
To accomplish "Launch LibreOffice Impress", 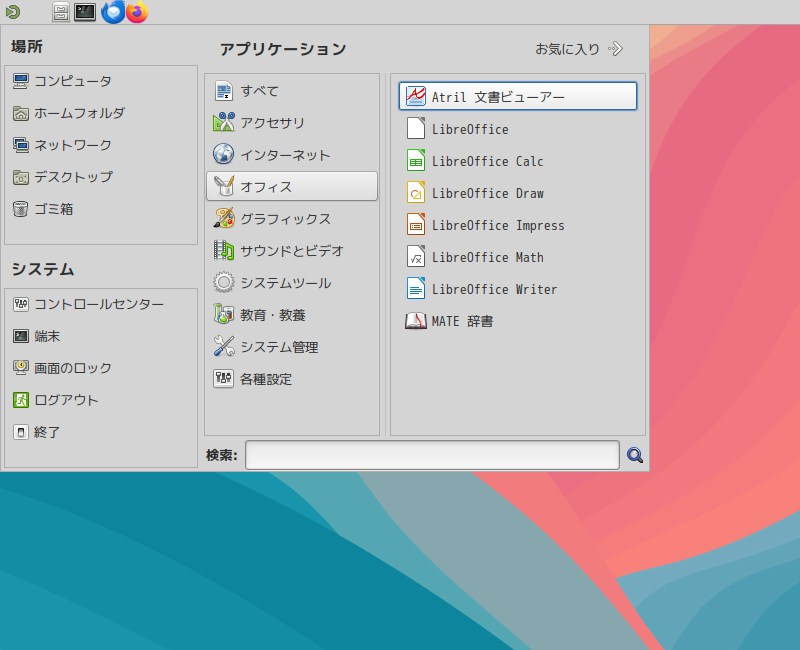I will 517,225.
